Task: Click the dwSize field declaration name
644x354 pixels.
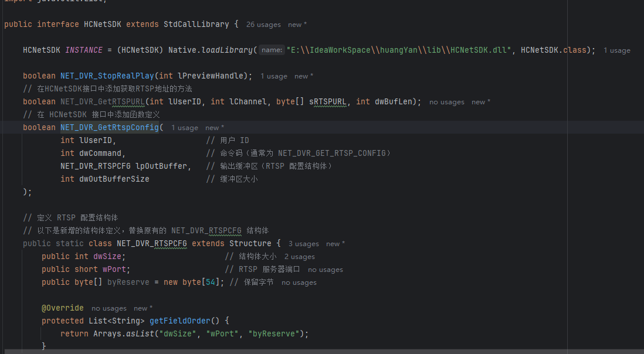Action: [x=107, y=256]
